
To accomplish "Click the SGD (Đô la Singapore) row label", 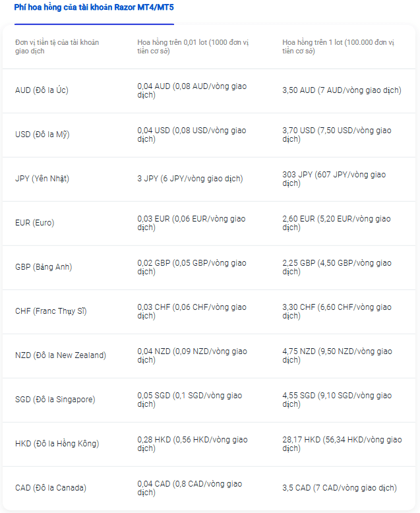I will click(55, 400).
